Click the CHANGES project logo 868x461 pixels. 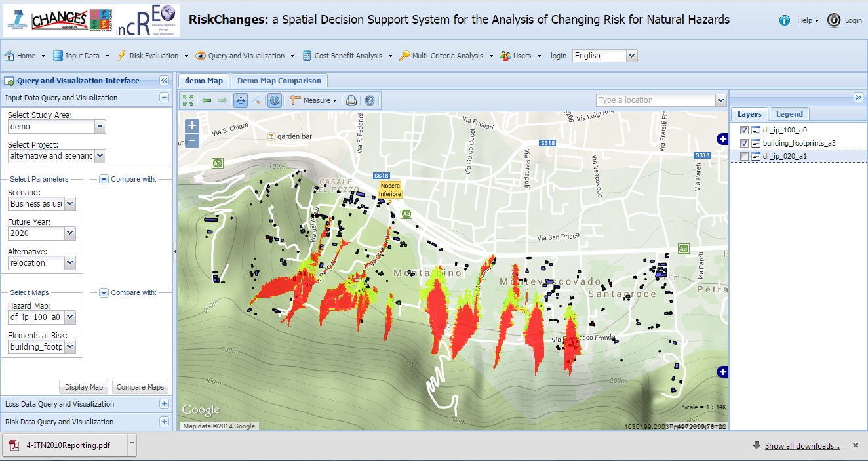[59, 21]
